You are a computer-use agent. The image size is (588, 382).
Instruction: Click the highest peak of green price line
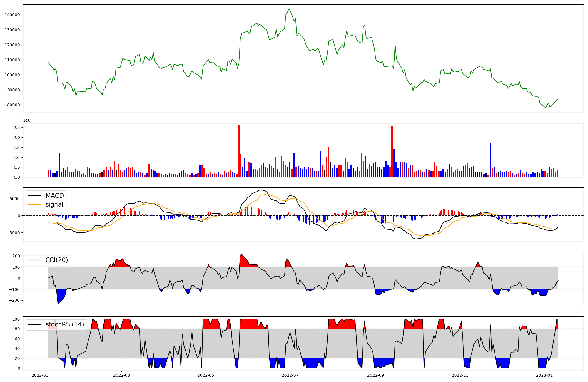coord(289,9)
